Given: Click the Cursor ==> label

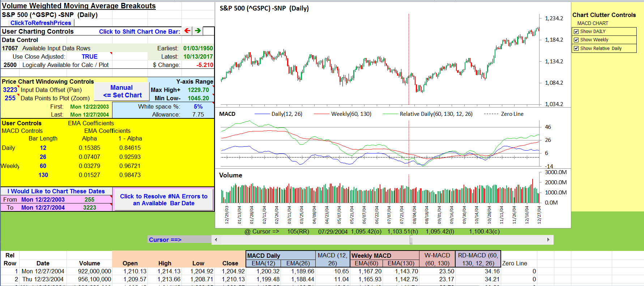Looking at the screenshot, I should 165,240.
